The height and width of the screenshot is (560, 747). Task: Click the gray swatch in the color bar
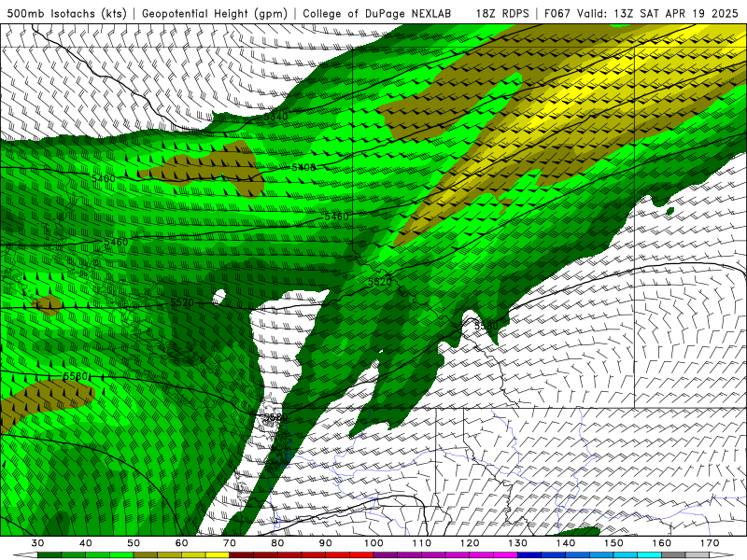pos(673,555)
